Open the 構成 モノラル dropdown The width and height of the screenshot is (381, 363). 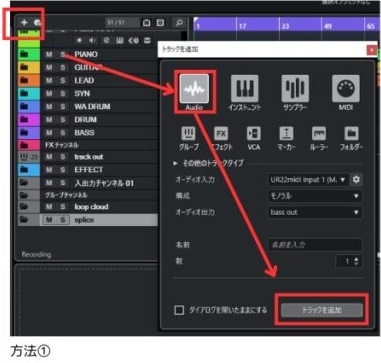315,196
